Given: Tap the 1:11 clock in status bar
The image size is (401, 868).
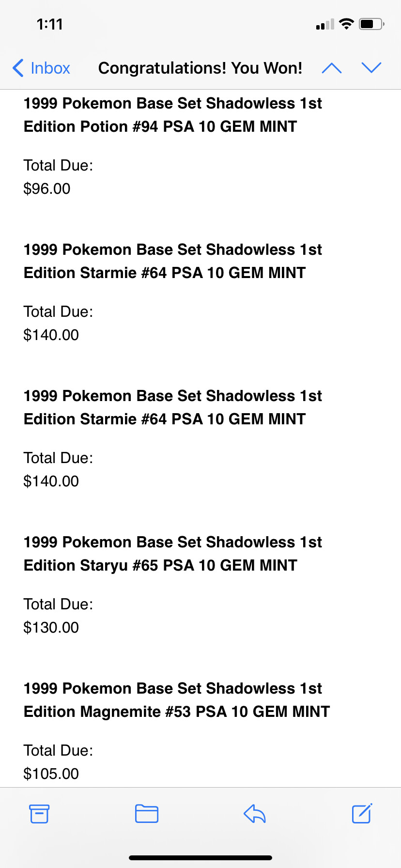Looking at the screenshot, I should (x=49, y=24).
